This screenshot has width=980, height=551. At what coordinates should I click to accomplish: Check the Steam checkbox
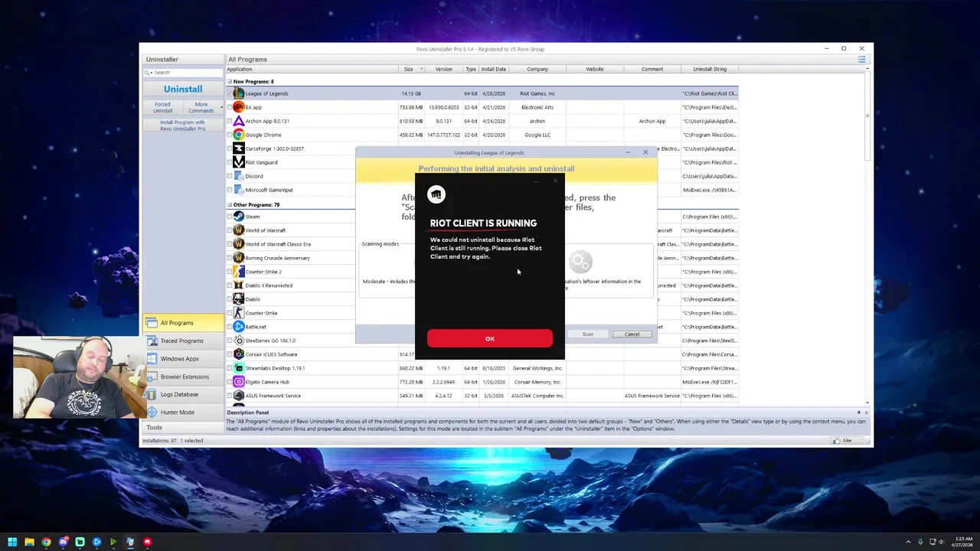(229, 217)
